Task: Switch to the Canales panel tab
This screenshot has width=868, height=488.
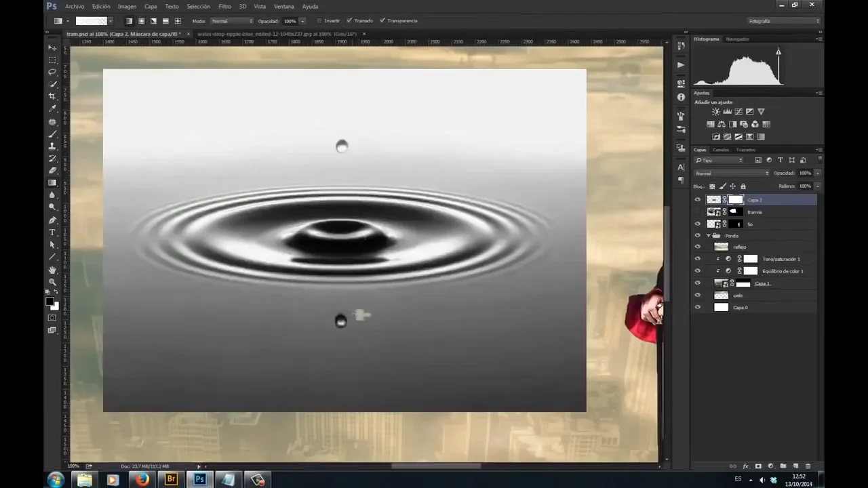Action: pyautogui.click(x=721, y=150)
